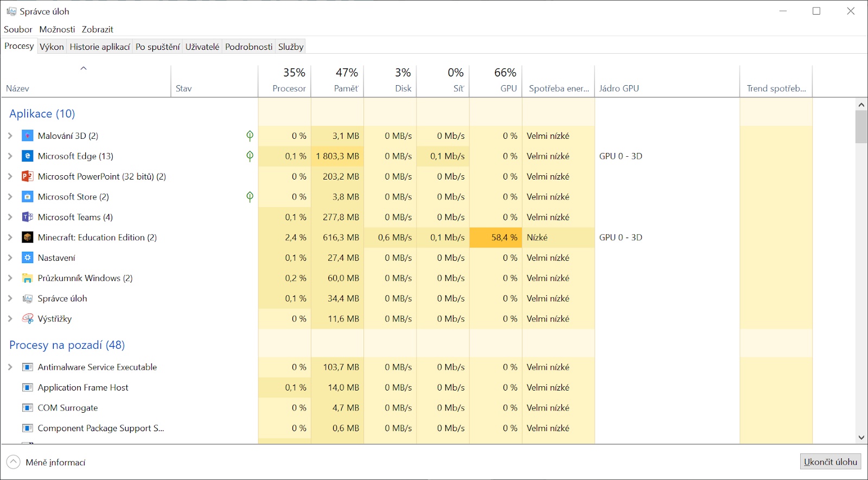Click the scrollbar down arrow
868x480 pixels.
point(861,437)
